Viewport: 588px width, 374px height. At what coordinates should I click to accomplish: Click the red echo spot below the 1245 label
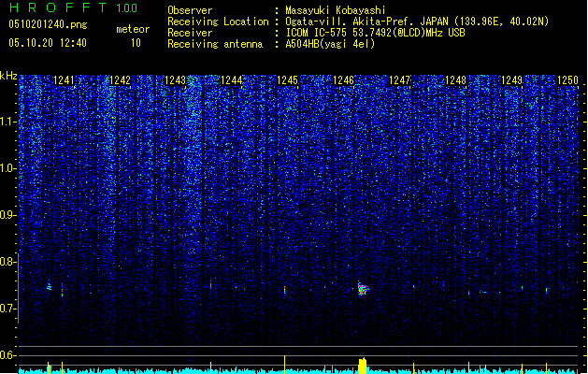pyautogui.click(x=284, y=290)
